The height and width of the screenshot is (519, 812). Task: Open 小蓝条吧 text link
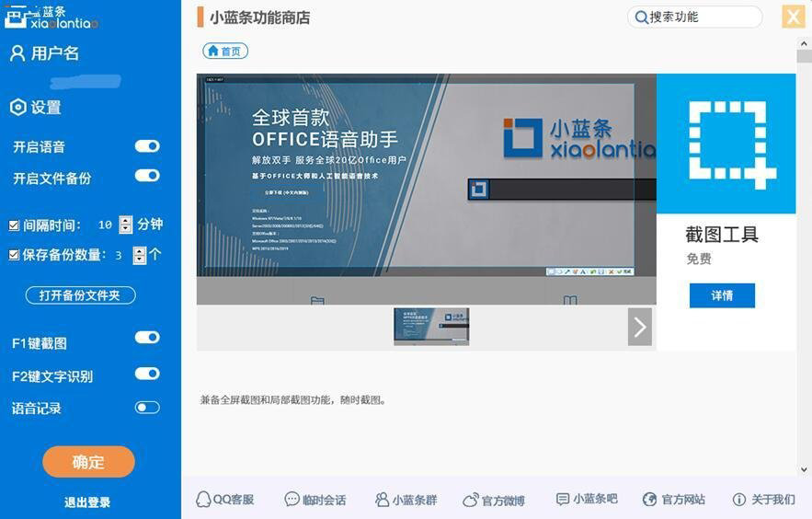(x=595, y=499)
